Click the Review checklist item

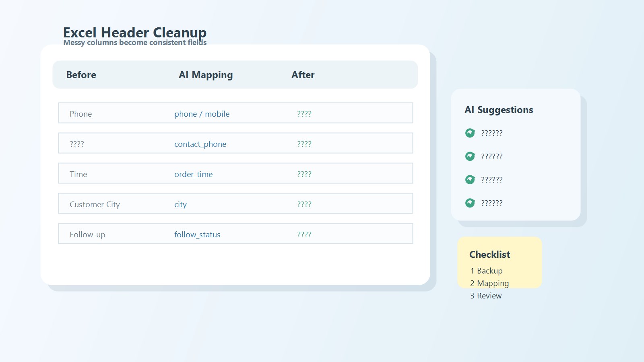486,296
